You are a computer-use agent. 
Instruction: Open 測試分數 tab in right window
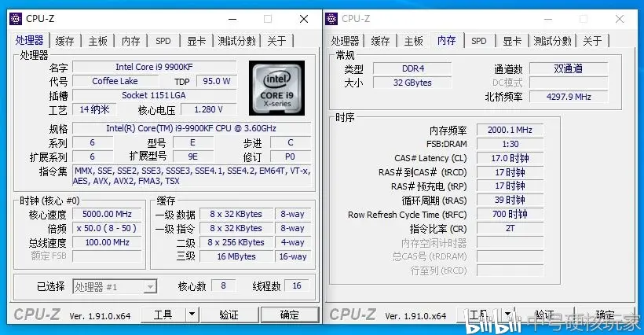coord(553,41)
